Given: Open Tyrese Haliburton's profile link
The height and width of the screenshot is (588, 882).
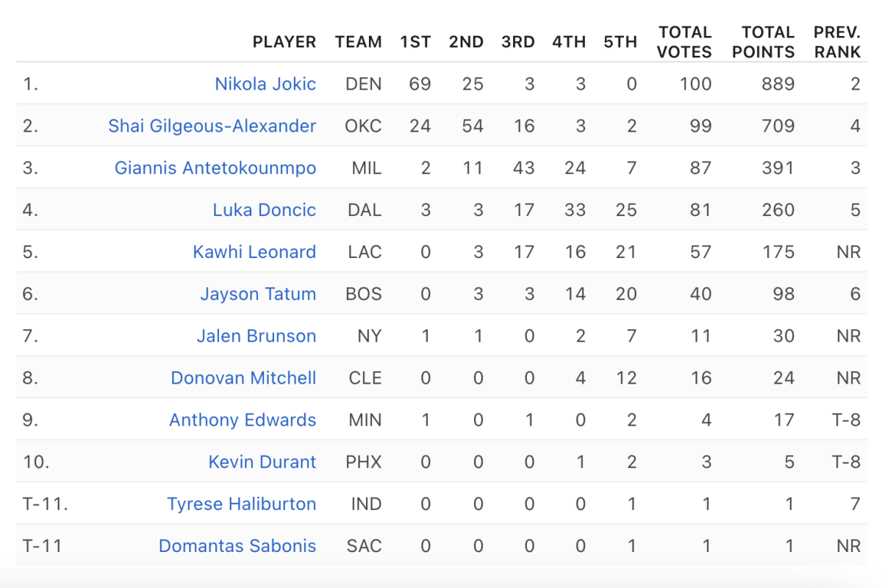Looking at the screenshot, I should (x=242, y=503).
